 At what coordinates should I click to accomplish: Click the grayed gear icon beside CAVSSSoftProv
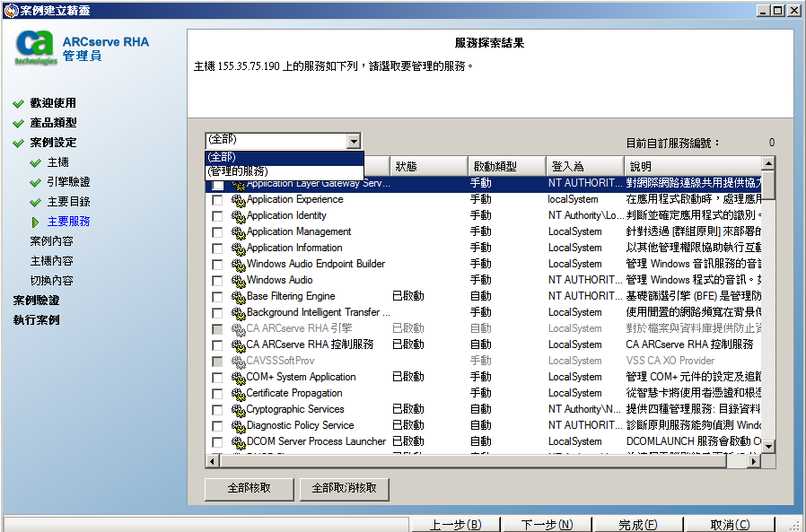(238, 362)
